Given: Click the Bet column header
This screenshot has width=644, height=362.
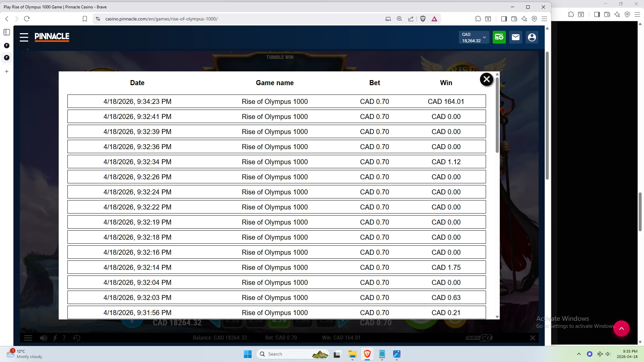Looking at the screenshot, I should point(375,83).
